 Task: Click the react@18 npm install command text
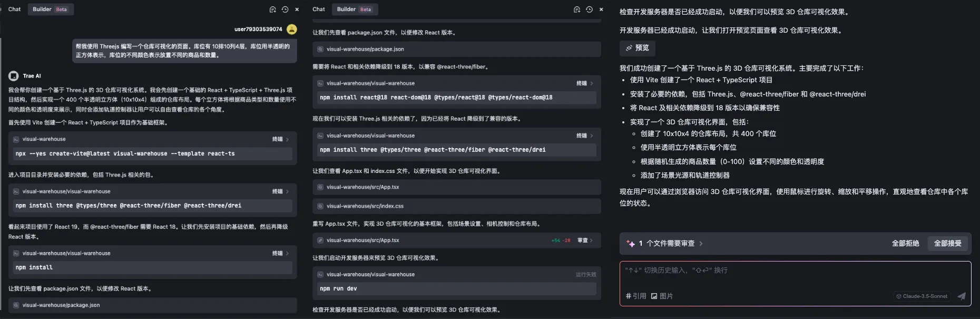click(x=436, y=98)
